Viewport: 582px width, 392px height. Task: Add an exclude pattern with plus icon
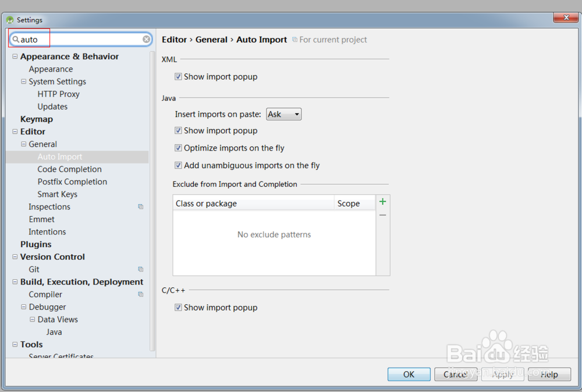(x=383, y=201)
